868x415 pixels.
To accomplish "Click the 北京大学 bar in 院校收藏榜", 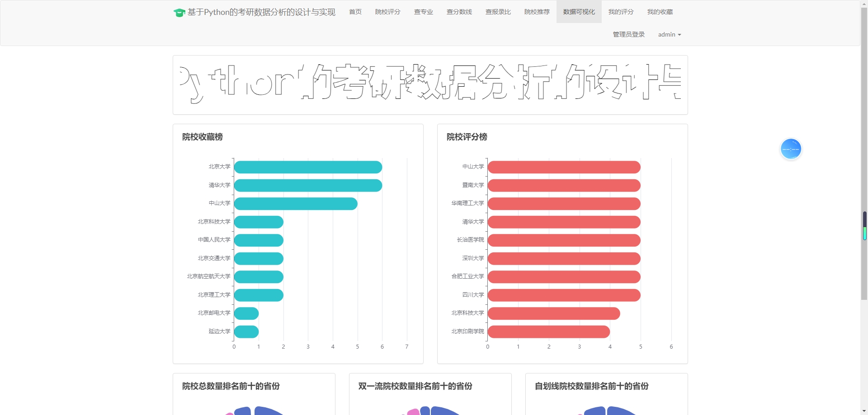I will [x=308, y=167].
